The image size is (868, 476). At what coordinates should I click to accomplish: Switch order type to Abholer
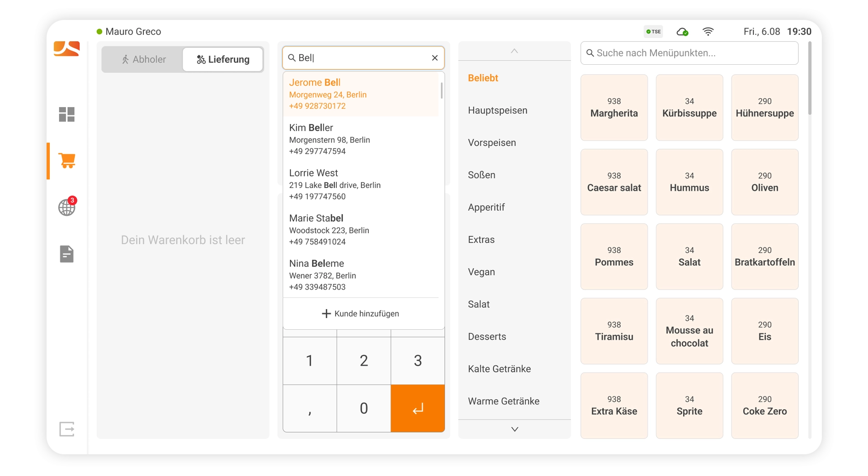(143, 59)
